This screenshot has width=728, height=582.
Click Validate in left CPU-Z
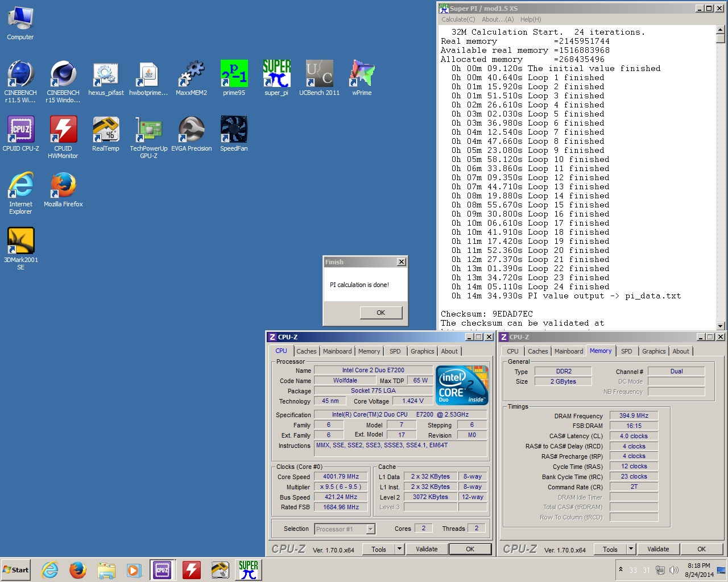427,549
